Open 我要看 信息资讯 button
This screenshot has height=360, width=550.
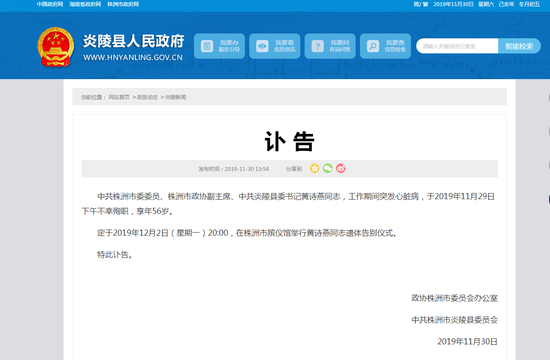coord(275,46)
